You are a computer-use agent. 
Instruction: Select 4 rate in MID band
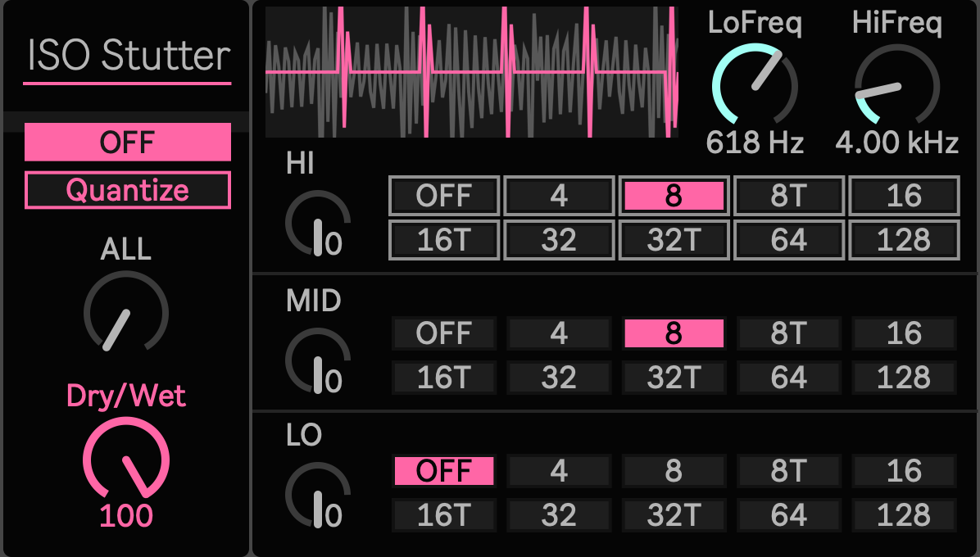click(x=559, y=333)
